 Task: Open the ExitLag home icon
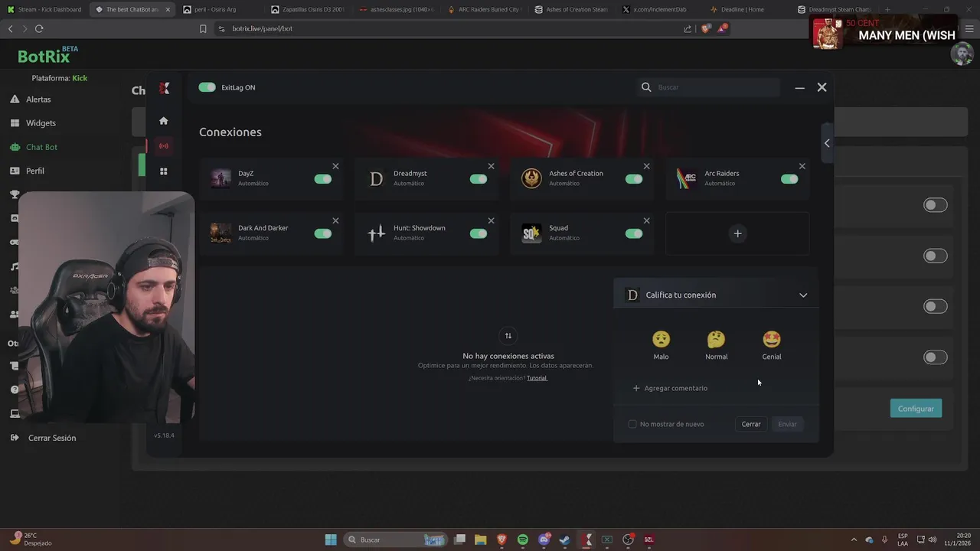163,121
